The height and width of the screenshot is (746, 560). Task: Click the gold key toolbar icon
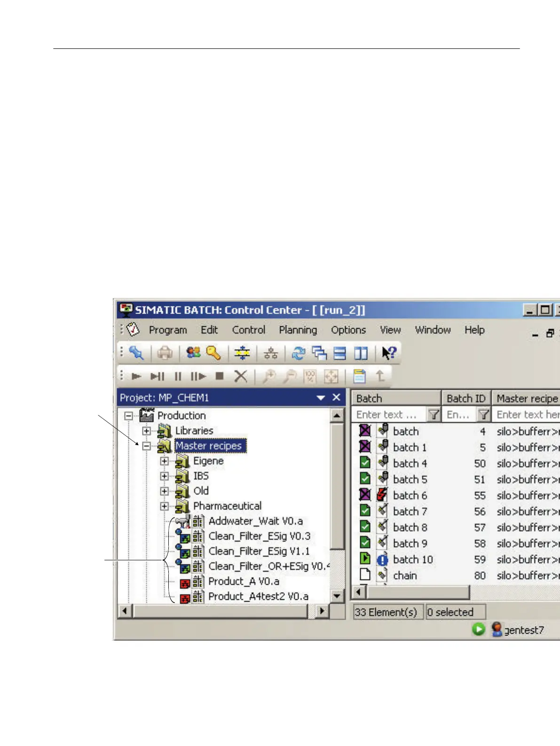coord(213,353)
